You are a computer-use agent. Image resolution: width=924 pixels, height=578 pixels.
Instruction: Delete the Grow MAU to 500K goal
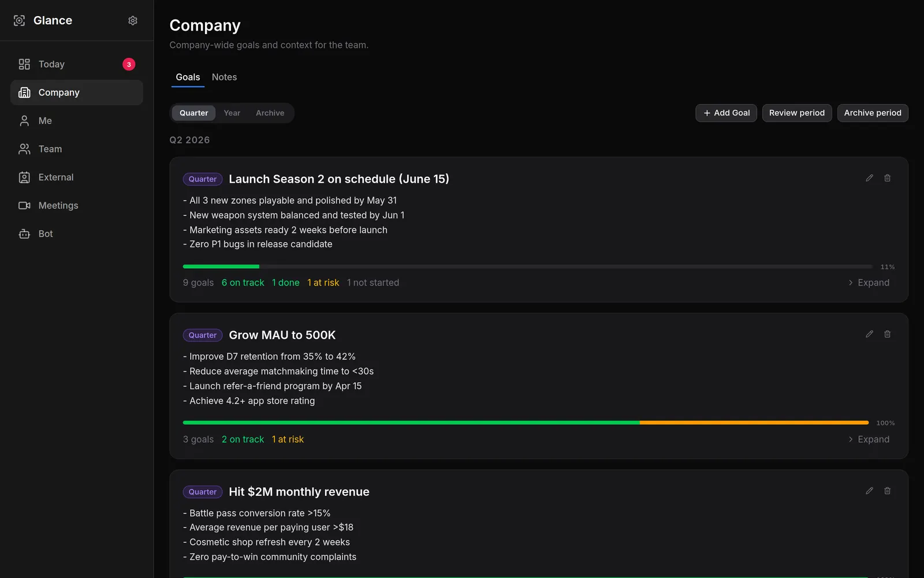(888, 334)
